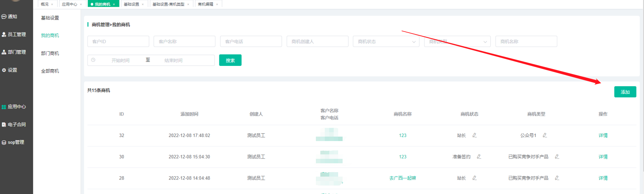
Task: Switch to the 应用中心 tab
Action: click(69, 4)
